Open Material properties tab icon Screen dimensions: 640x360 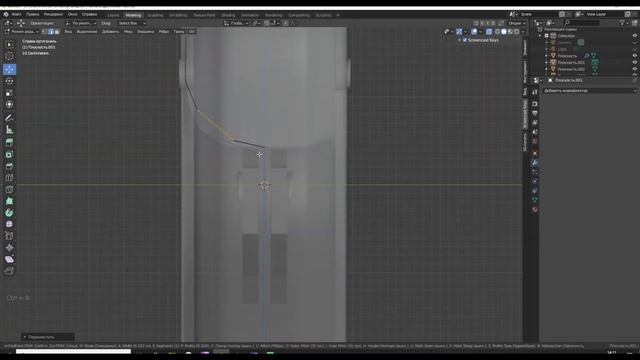coord(535,209)
